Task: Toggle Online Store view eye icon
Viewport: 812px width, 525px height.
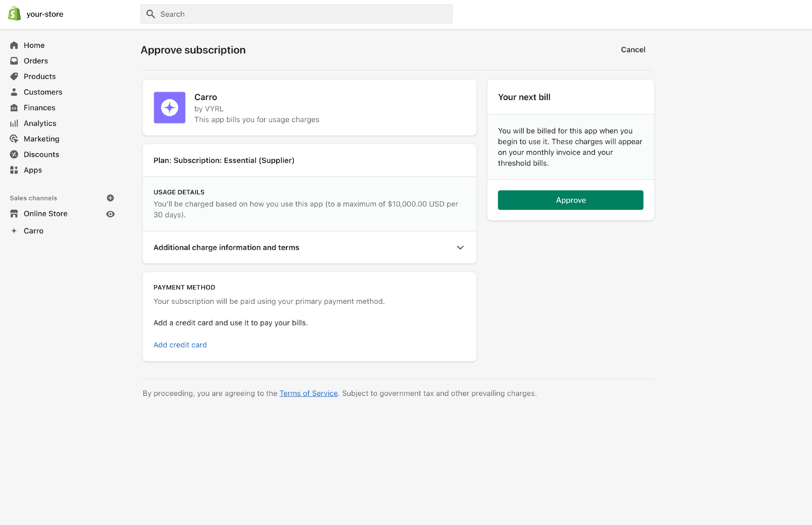Action: [x=110, y=214]
